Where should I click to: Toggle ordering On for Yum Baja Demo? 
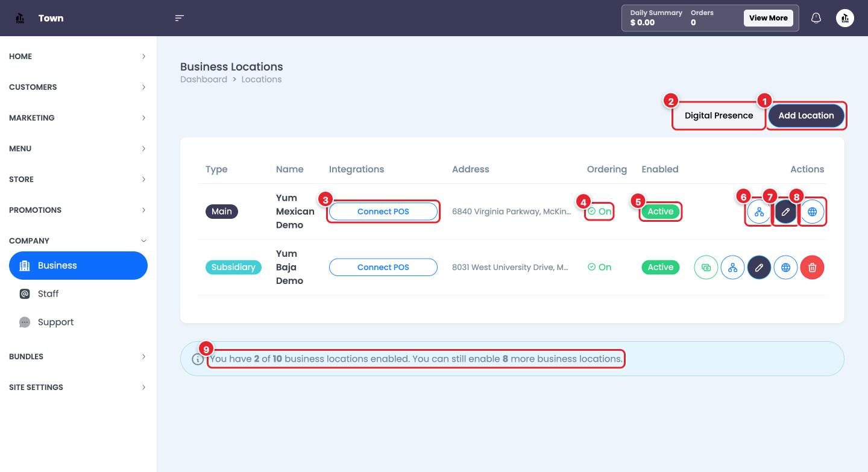[x=600, y=267]
